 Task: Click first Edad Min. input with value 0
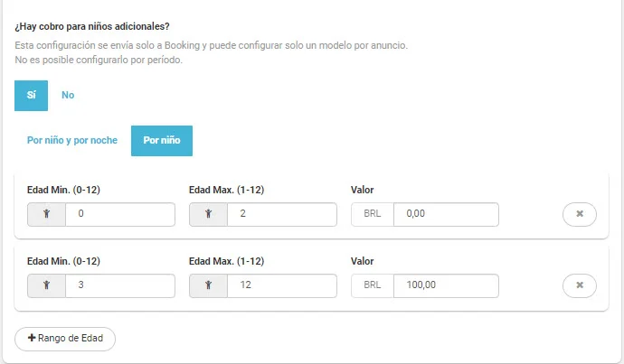coord(119,215)
